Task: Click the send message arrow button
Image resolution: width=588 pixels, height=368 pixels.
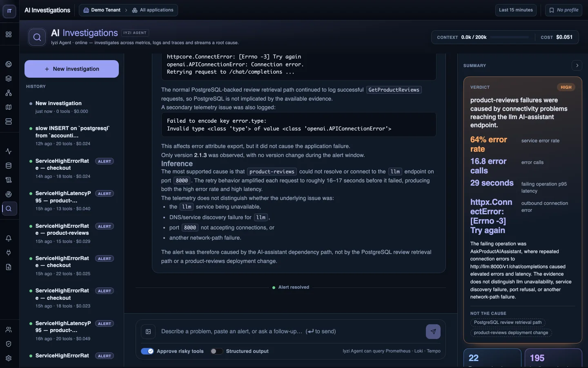Action: pos(433,332)
